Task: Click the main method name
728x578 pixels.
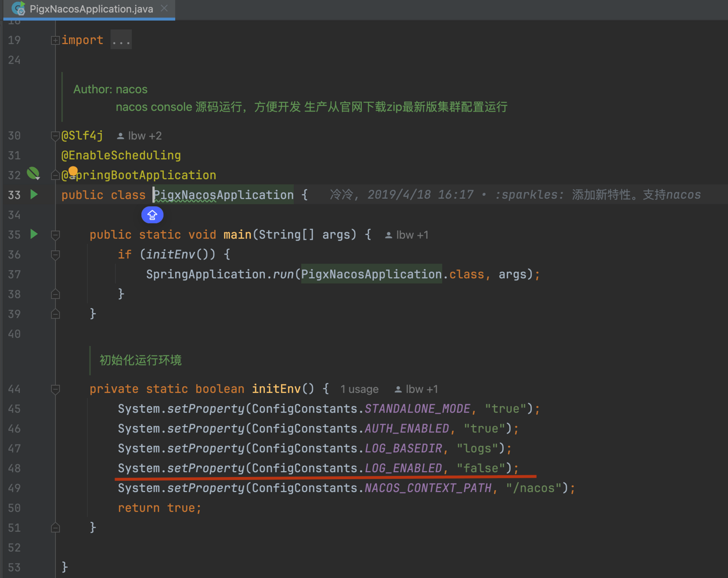Action: pos(237,235)
